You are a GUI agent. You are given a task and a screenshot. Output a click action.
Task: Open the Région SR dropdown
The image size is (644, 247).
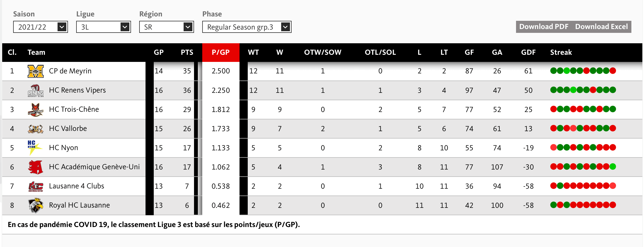point(167,27)
